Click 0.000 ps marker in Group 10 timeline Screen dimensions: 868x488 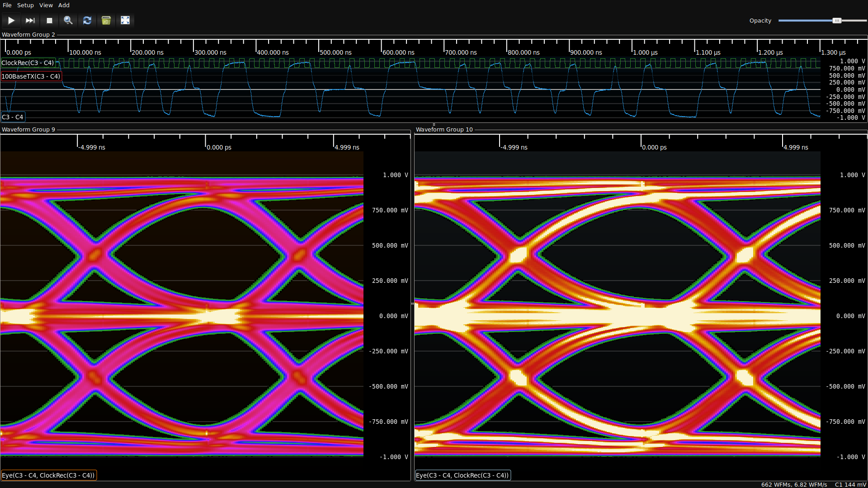click(x=654, y=147)
